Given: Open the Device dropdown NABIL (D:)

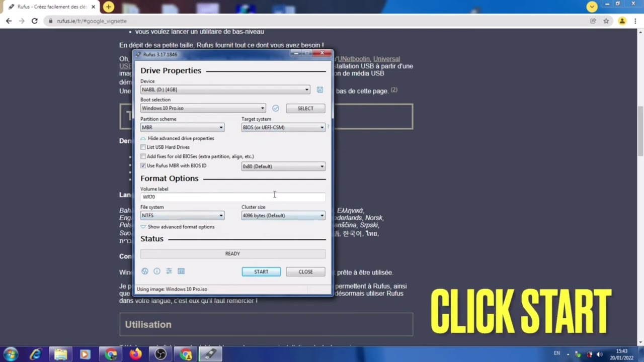Looking at the screenshot, I should pos(225,89).
